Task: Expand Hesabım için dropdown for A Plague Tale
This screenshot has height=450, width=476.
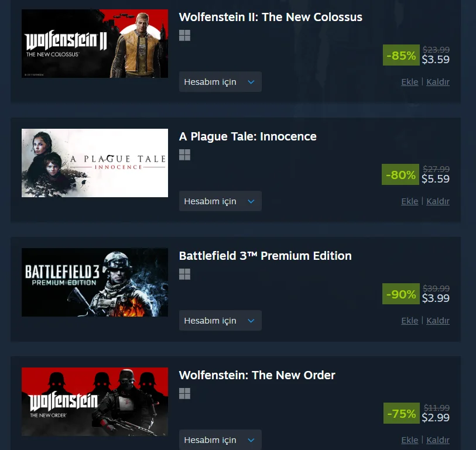Action: (220, 201)
